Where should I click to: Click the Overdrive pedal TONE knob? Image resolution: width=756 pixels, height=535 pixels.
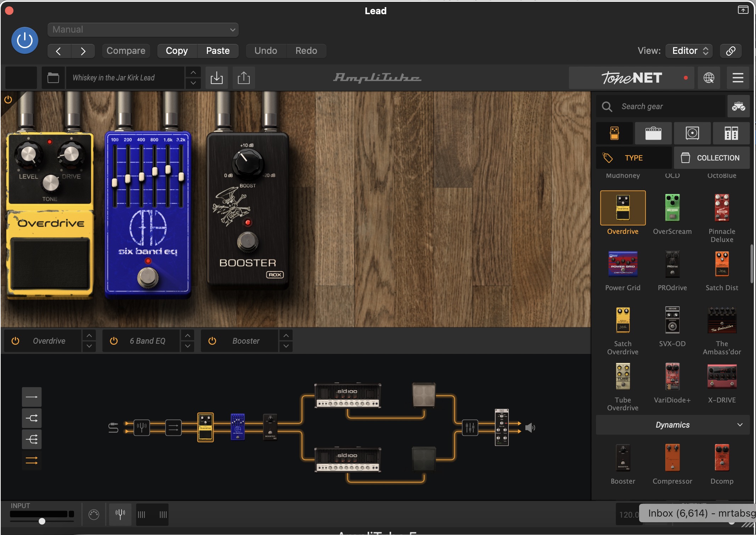(x=50, y=183)
